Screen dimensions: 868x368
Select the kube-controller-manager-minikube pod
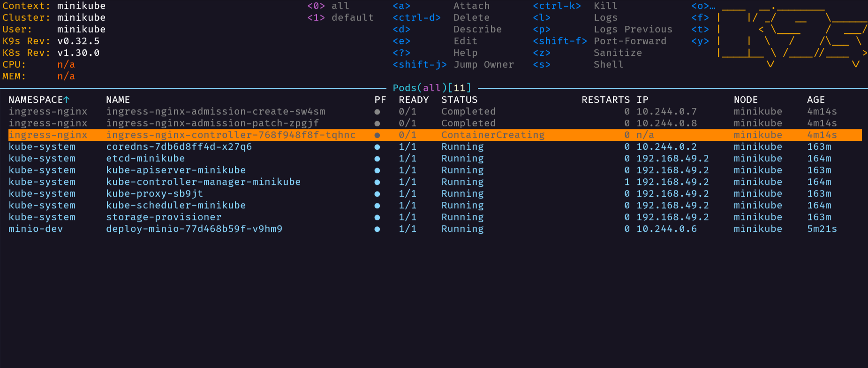click(x=435, y=182)
